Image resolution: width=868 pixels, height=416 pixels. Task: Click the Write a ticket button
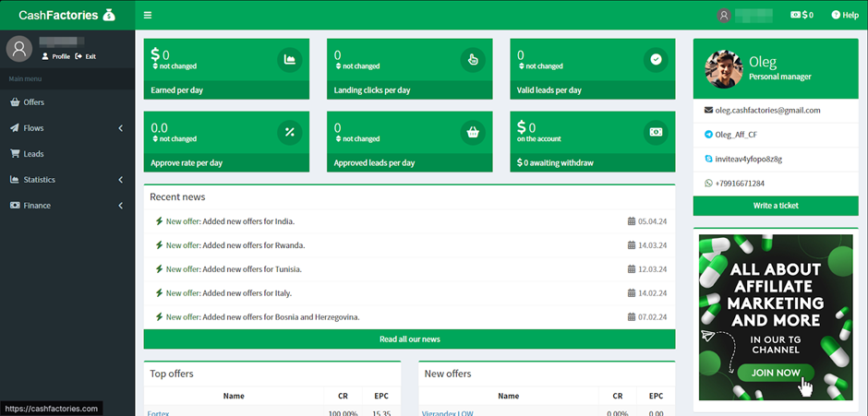click(775, 205)
